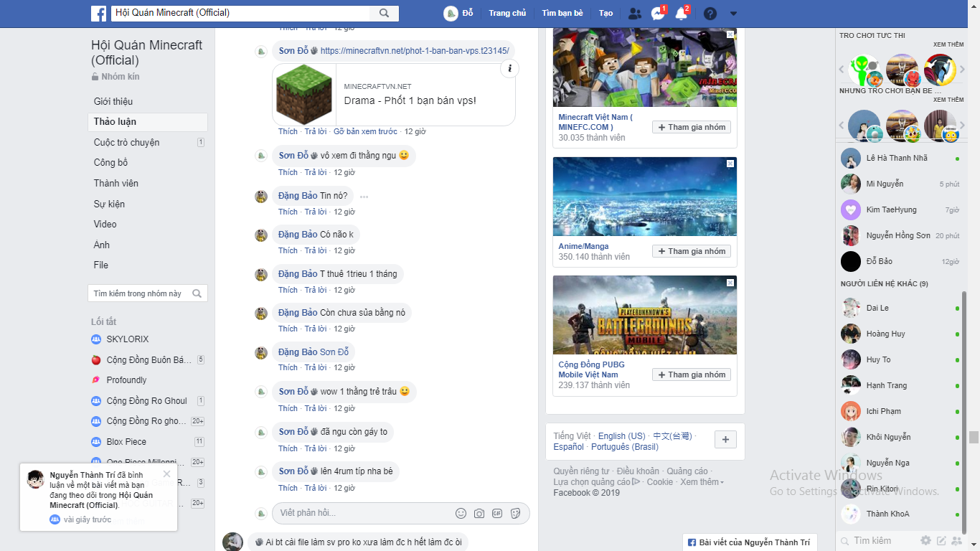Close the Cộng Đồng PUBG Mobile group suggestion
The height and width of the screenshot is (551, 980).
click(x=730, y=283)
